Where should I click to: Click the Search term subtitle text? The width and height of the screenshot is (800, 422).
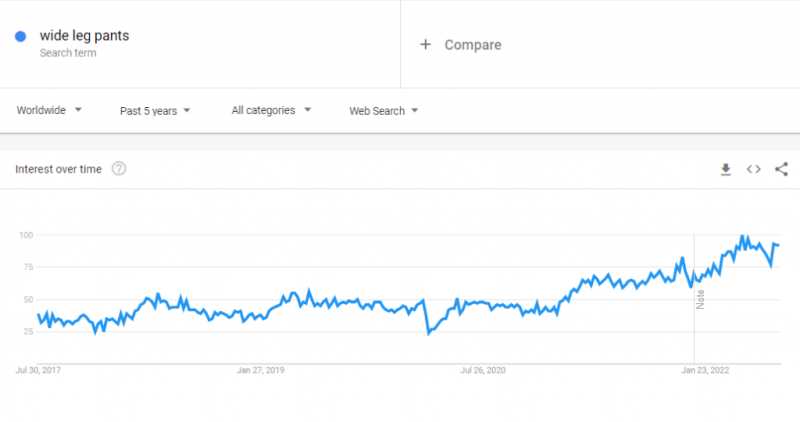(68, 53)
